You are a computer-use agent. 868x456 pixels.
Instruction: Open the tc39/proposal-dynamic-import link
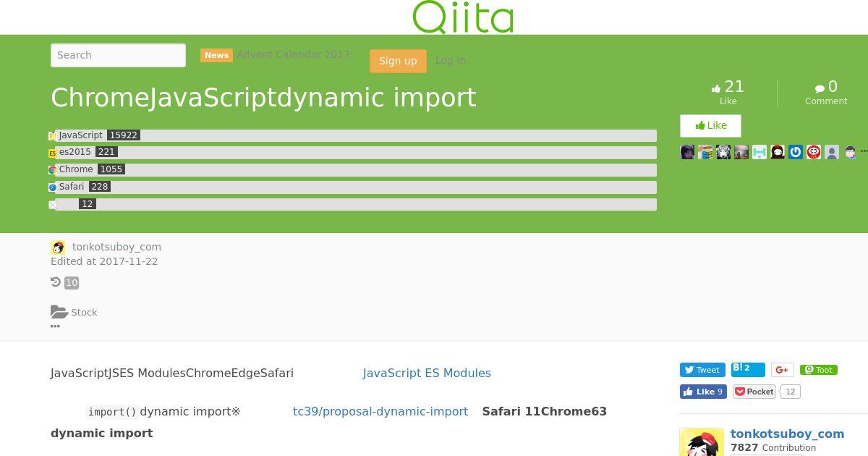[380, 411]
